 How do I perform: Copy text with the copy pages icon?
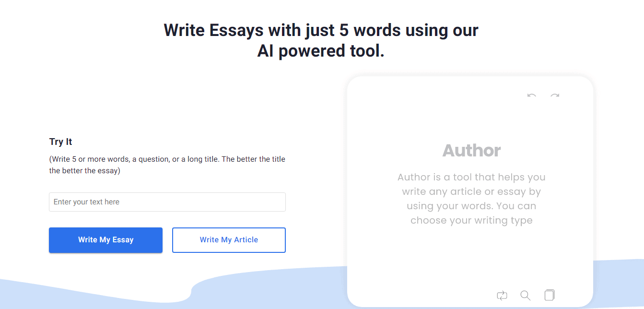[x=550, y=295]
